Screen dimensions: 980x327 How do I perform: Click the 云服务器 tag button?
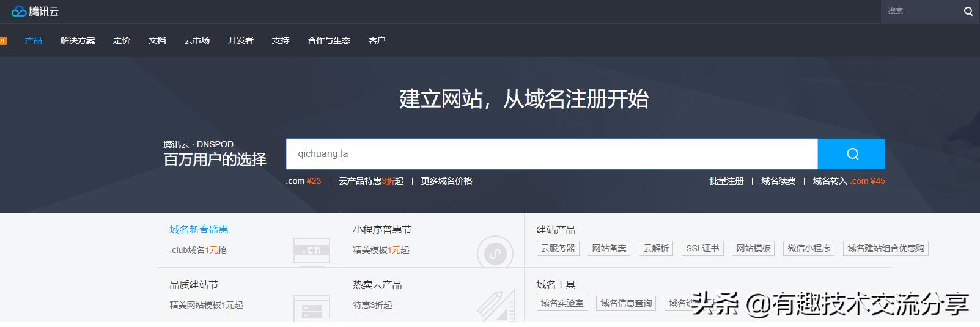tap(558, 248)
